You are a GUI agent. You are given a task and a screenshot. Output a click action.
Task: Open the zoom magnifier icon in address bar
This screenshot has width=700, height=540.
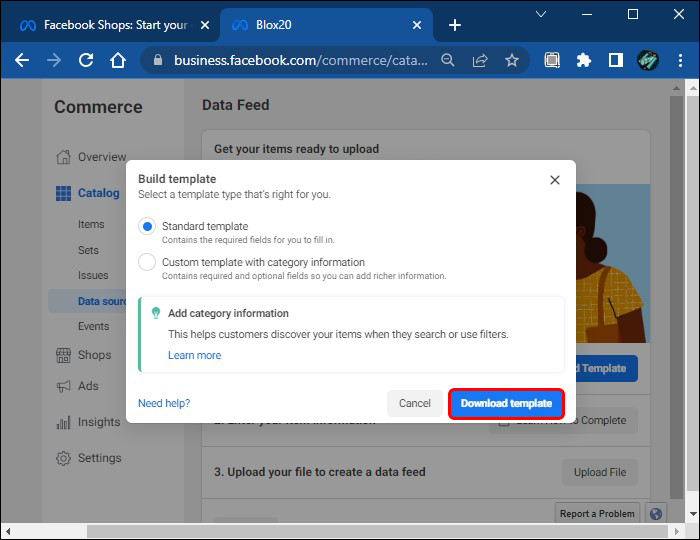tap(448, 60)
